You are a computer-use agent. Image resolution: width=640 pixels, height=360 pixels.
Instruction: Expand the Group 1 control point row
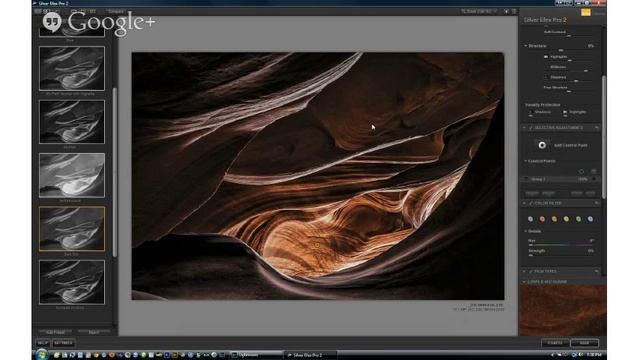click(526, 179)
